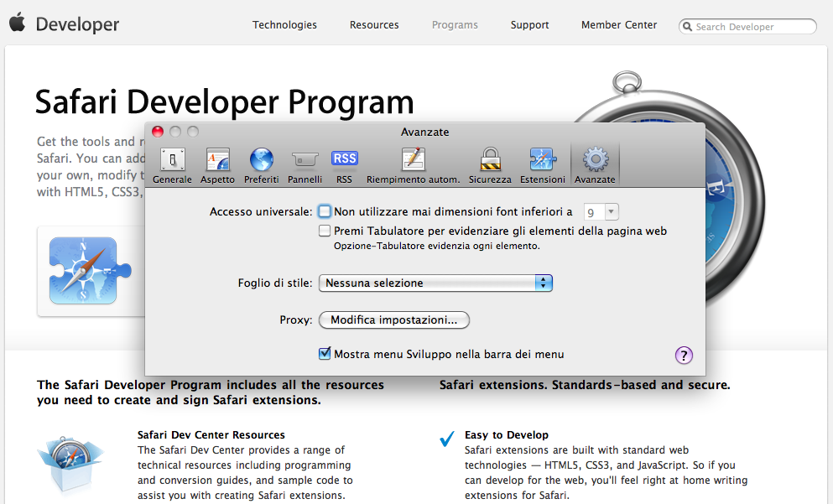This screenshot has height=504, width=833.
Task: Enable the minimum font size checkbox
Action: (x=324, y=211)
